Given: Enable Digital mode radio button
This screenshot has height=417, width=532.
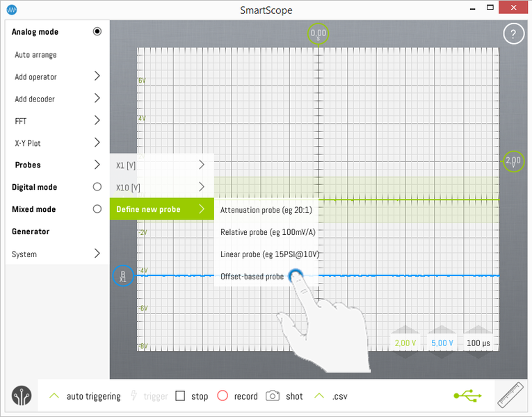Looking at the screenshot, I should [x=97, y=187].
